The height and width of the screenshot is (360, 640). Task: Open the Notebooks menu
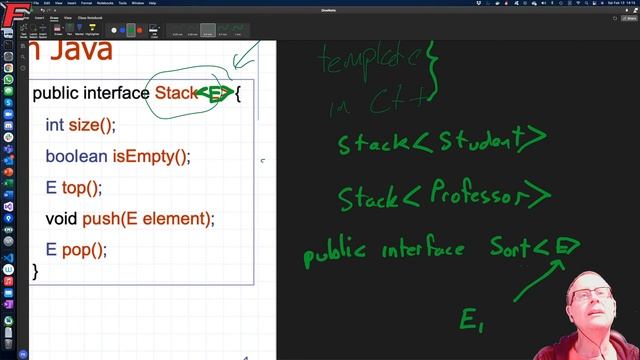(x=105, y=3)
